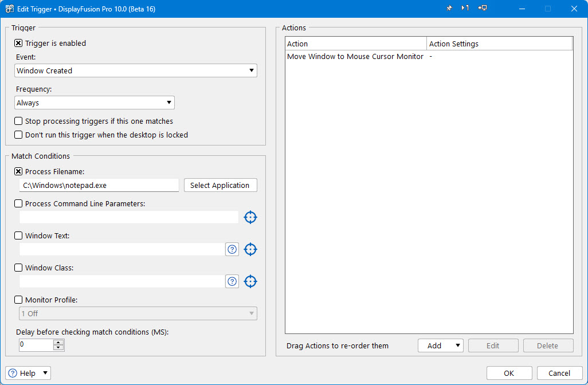This screenshot has width=588, height=385.
Task: Open the question mark help for Window Text
Action: [232, 249]
